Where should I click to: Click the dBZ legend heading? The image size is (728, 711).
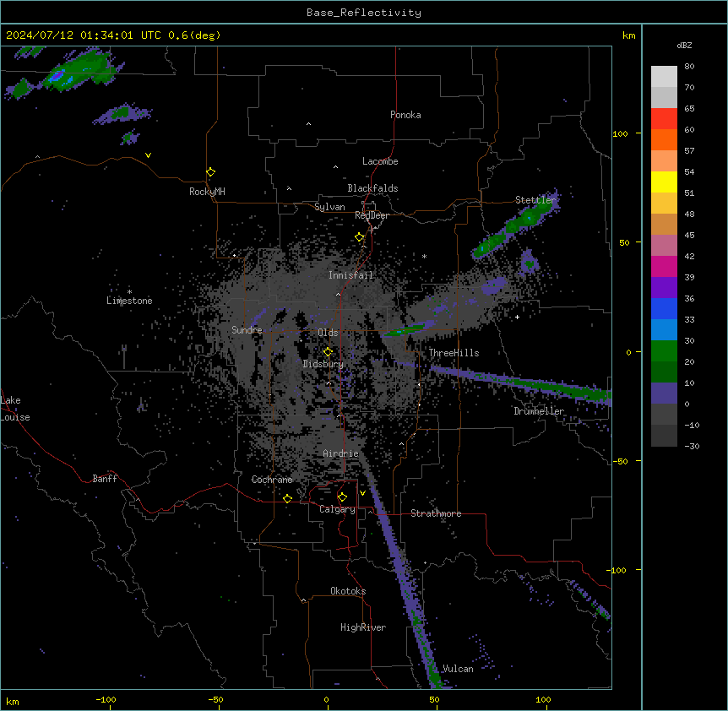coord(684,45)
